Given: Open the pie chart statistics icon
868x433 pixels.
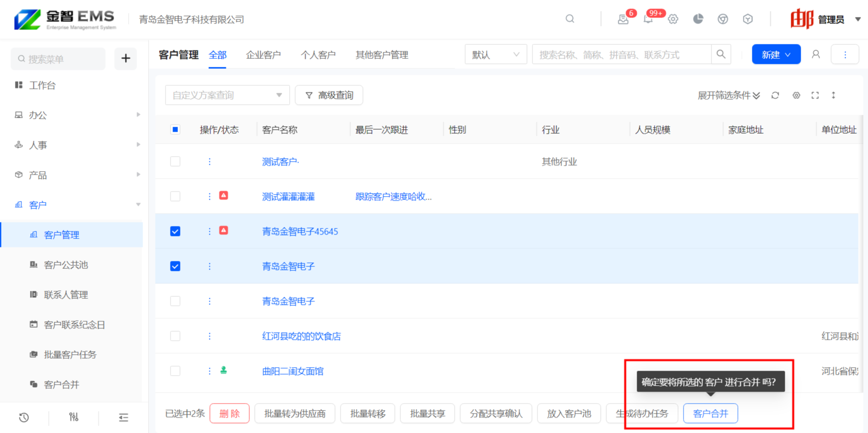Looking at the screenshot, I should click(x=698, y=19).
